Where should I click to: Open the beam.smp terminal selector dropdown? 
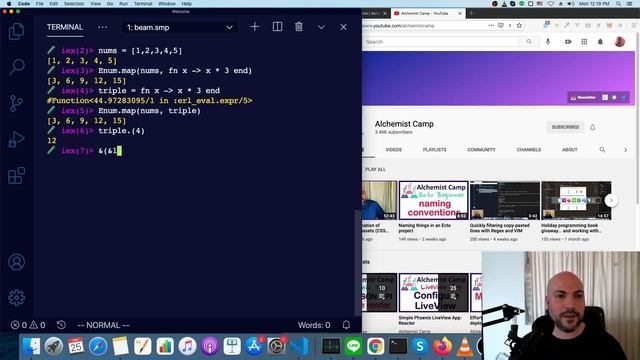[180, 27]
